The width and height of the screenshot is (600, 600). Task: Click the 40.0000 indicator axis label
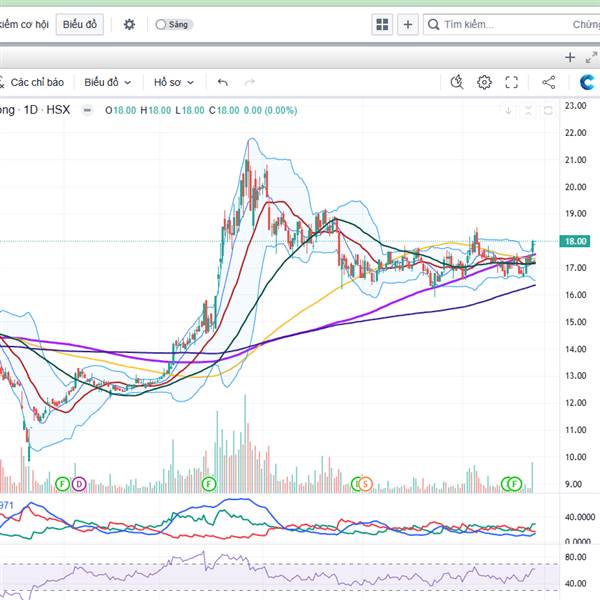tap(580, 517)
